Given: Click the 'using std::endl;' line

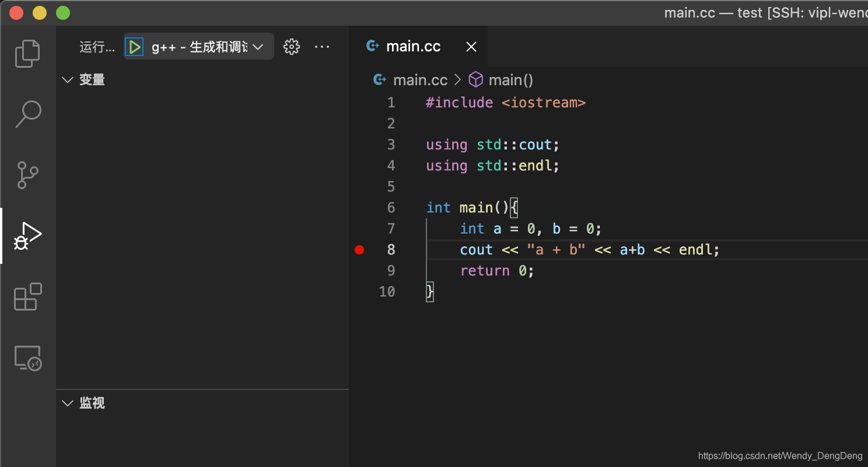Looking at the screenshot, I should tap(493, 166).
